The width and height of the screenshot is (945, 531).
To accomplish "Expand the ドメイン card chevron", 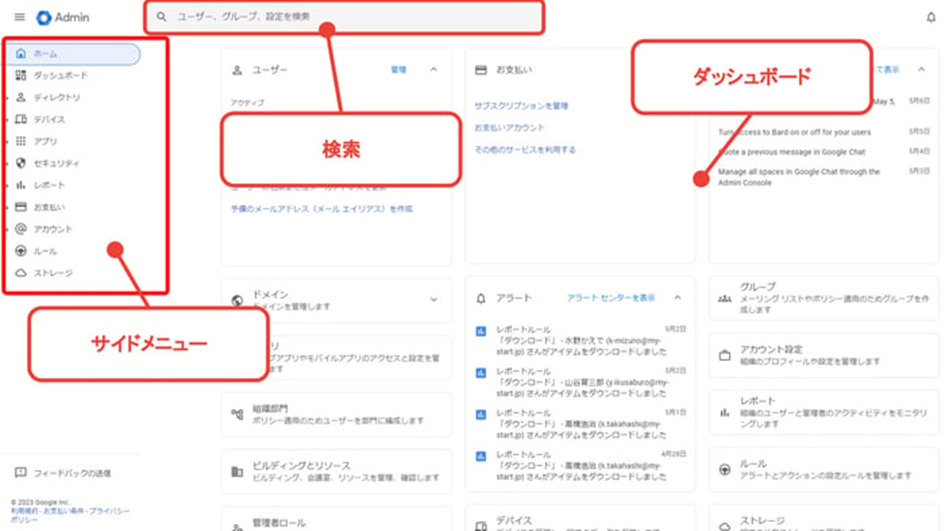I will (434, 299).
